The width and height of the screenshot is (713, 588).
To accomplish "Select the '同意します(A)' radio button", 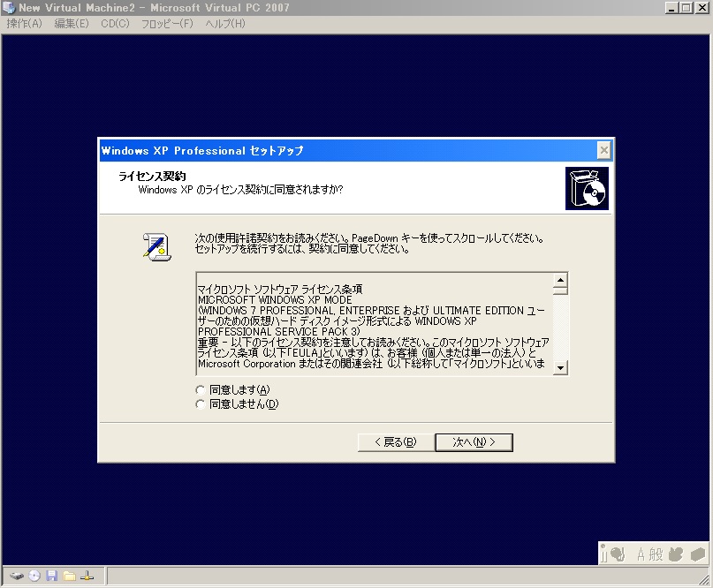I will coord(200,390).
